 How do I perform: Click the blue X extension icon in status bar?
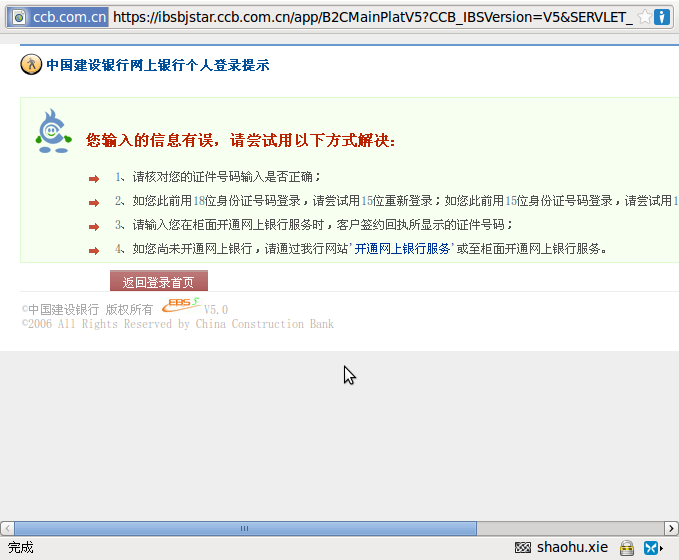pyautogui.click(x=651, y=548)
